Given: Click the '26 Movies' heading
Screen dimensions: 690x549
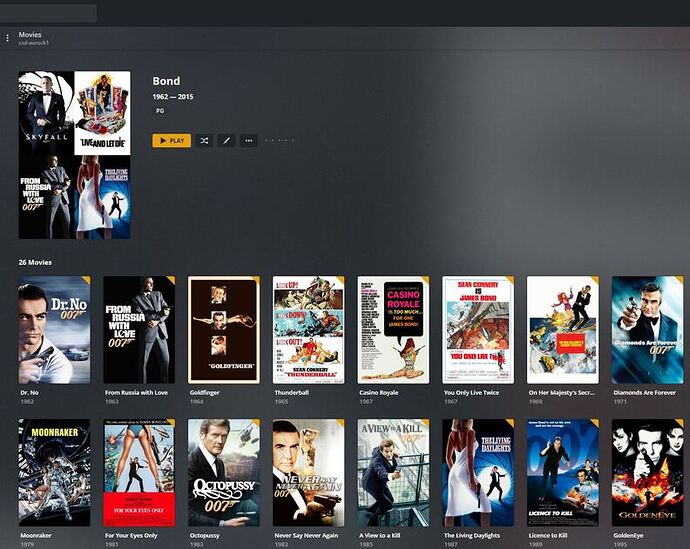Looking at the screenshot, I should [35, 262].
